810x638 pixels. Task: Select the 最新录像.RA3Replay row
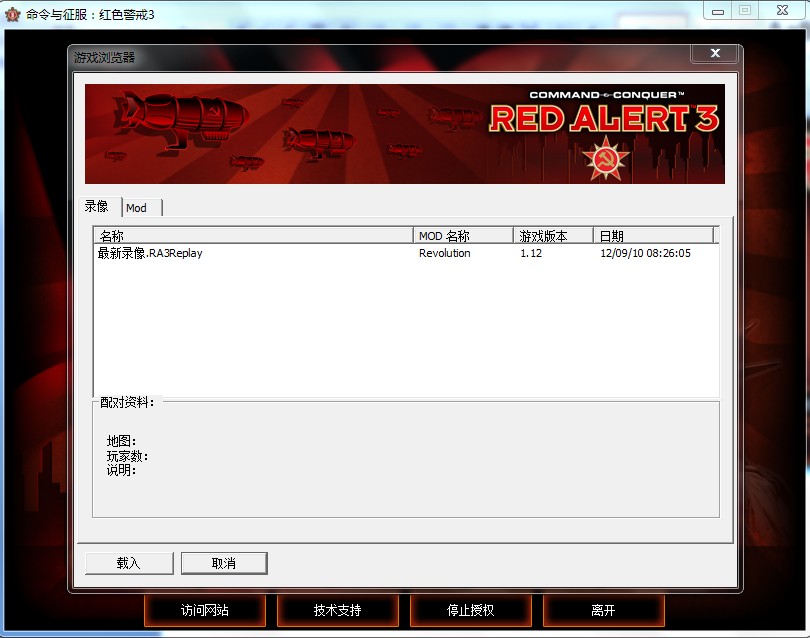click(406, 253)
